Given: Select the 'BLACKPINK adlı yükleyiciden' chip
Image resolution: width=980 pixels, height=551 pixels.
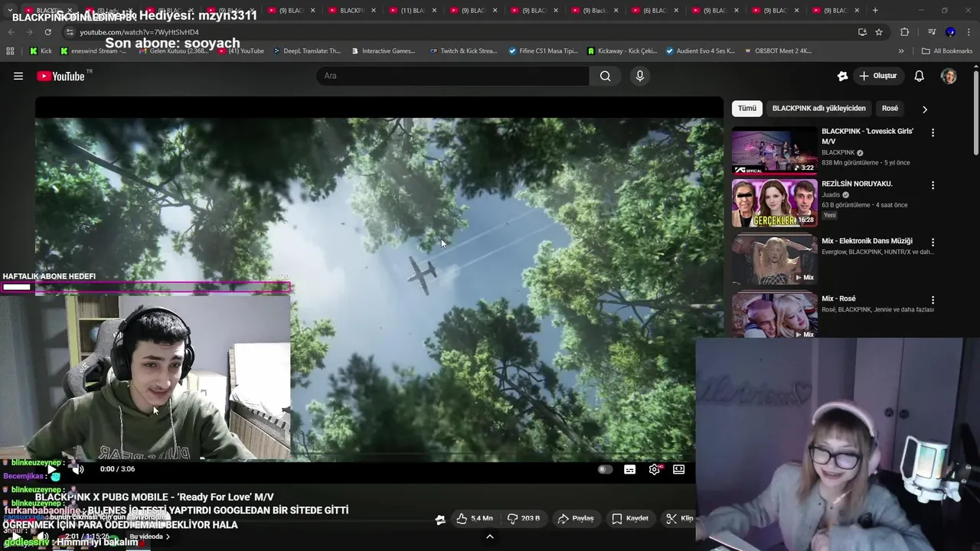Looking at the screenshot, I should [x=819, y=109].
